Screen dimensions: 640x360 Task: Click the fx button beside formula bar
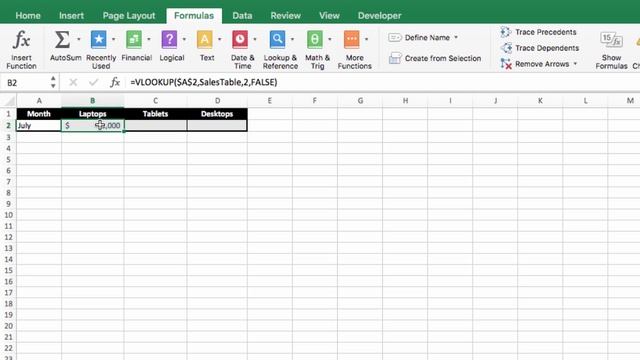tap(115, 82)
